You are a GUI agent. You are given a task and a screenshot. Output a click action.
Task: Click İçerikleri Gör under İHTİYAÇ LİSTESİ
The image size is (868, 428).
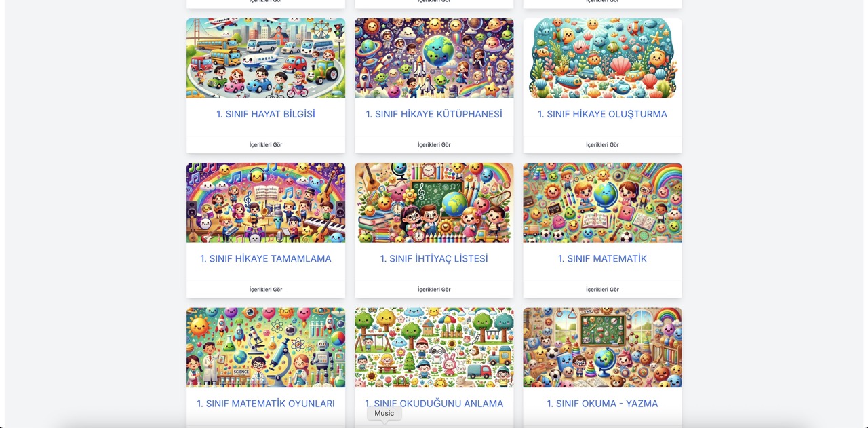point(434,290)
